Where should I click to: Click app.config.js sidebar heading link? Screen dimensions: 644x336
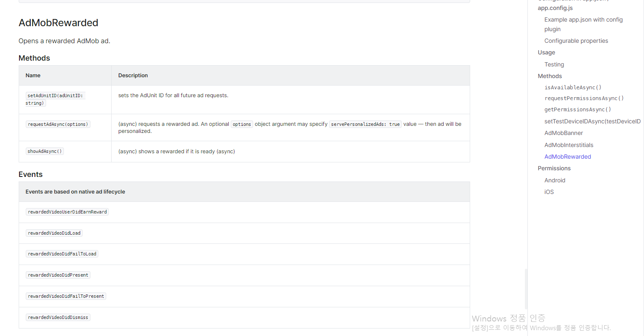tap(555, 8)
